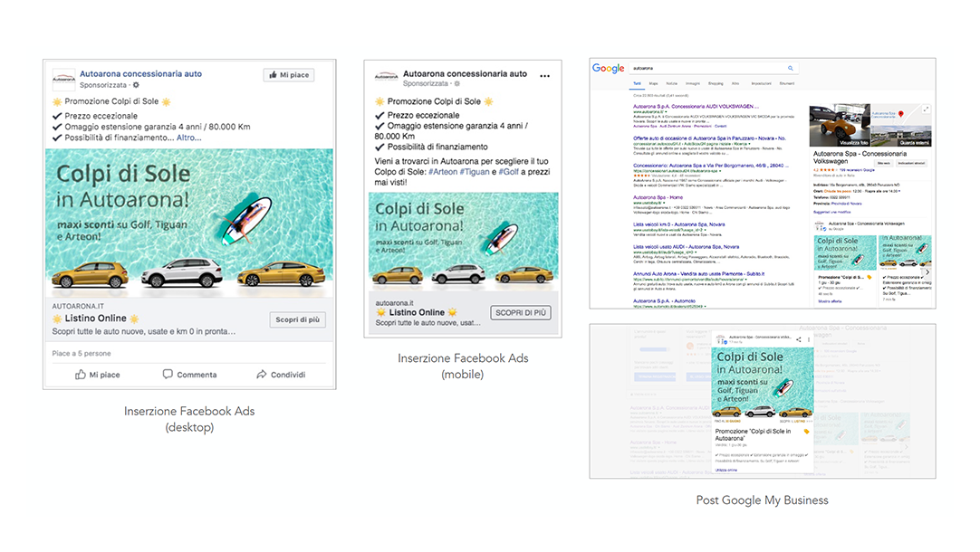Open result 'Offerte auto di occasione di Autoarona Spa'
The image size is (980, 552).
709,138
